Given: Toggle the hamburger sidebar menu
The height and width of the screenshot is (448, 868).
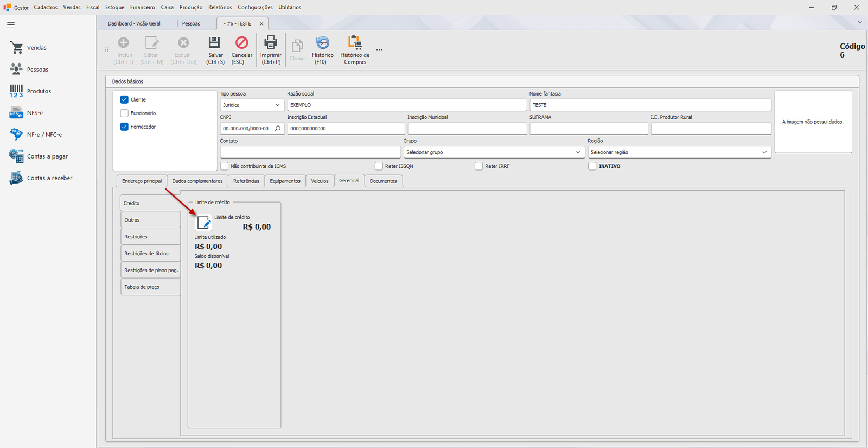Looking at the screenshot, I should (11, 24).
